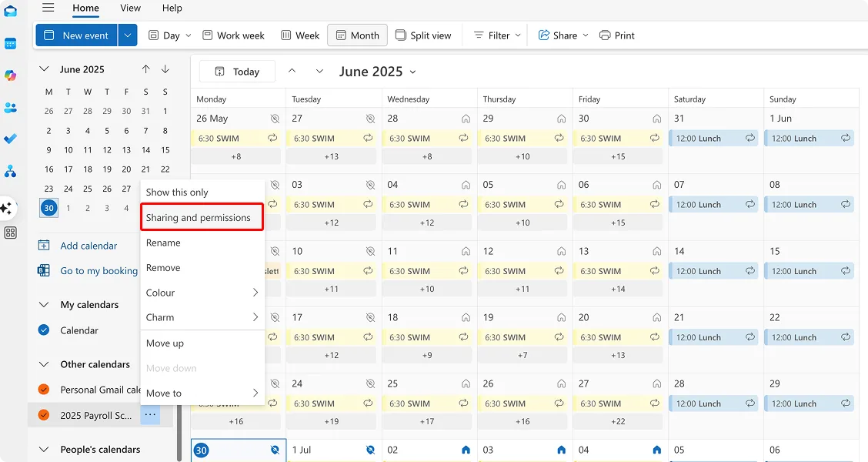Uncheck the Calendar checkbox under My calendars
The image size is (868, 462).
[x=44, y=330]
